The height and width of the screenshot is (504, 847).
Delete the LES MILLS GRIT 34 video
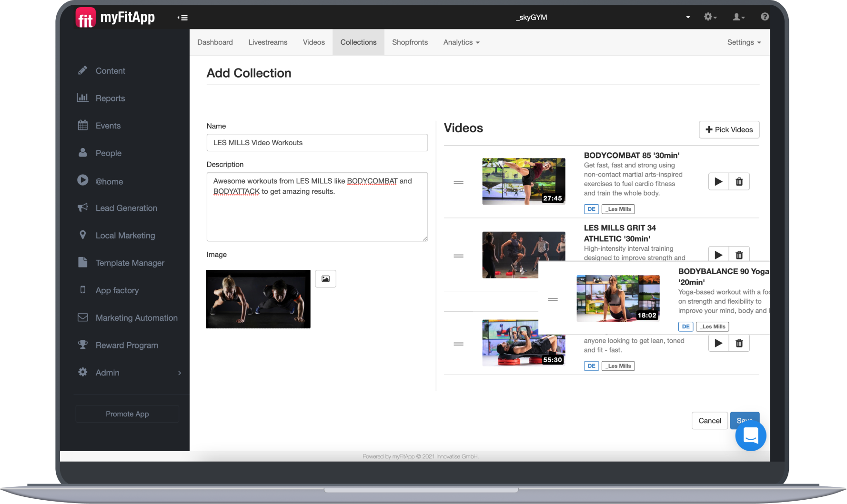tap(739, 255)
